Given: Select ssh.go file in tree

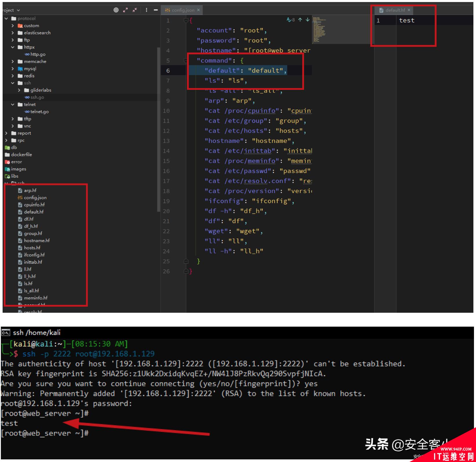Looking at the screenshot, I should (x=34, y=97).
